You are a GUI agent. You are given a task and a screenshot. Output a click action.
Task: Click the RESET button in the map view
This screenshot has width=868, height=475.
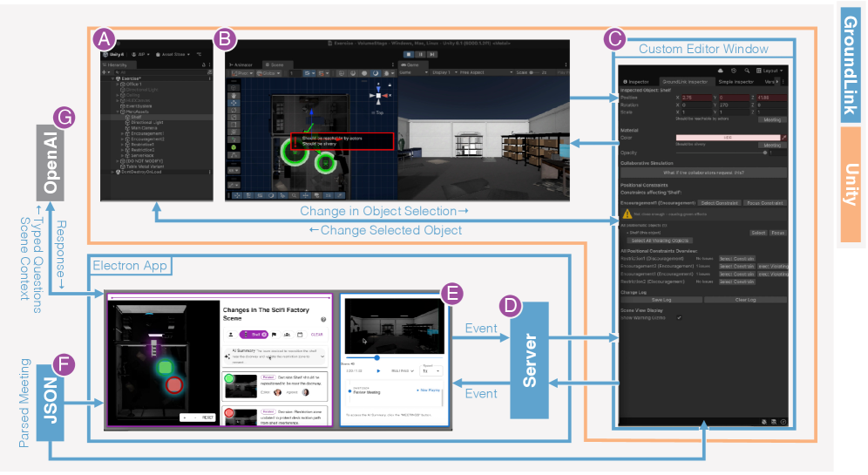click(x=207, y=417)
